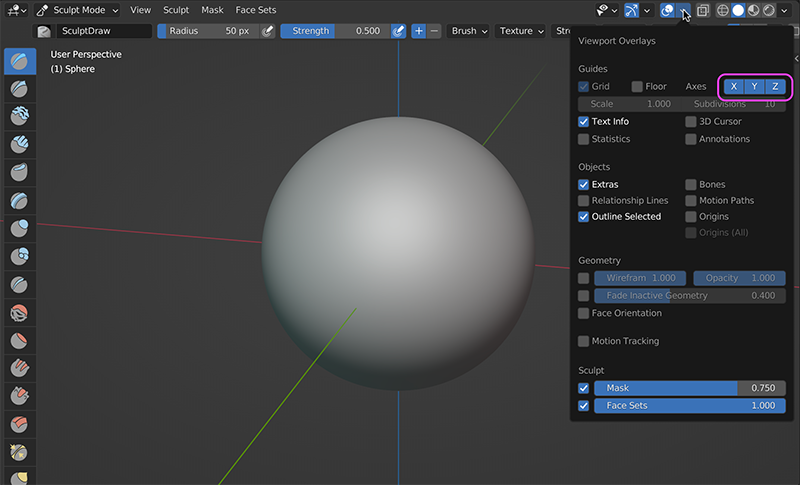Select the Draw sculpt brush tool

point(19,61)
